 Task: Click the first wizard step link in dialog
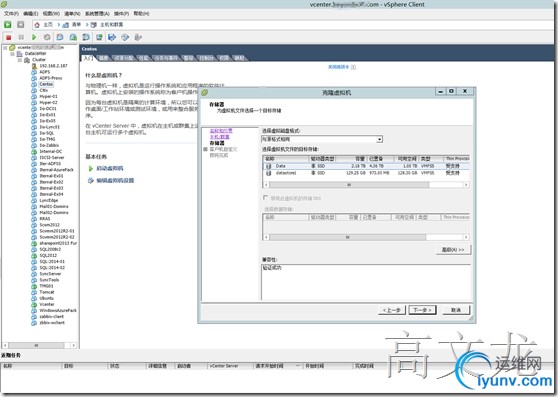[x=221, y=131]
